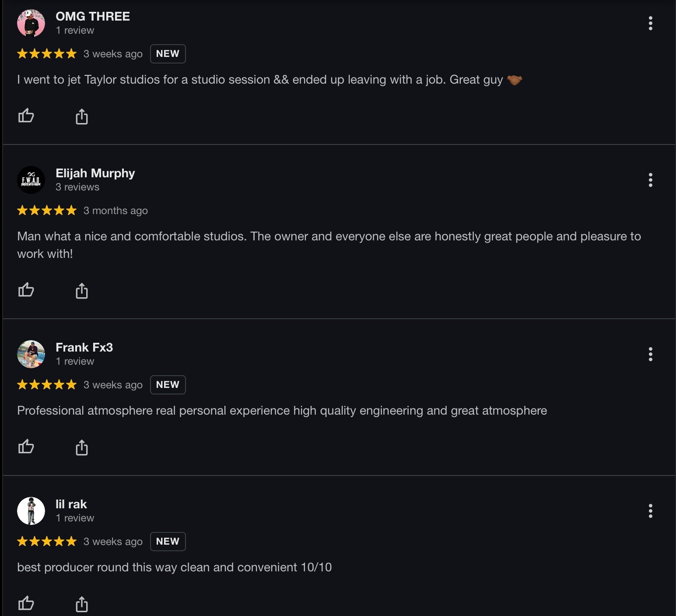Open more options for Elijah Murphy's review
Viewport: 676px width, 616px height.
651,180
